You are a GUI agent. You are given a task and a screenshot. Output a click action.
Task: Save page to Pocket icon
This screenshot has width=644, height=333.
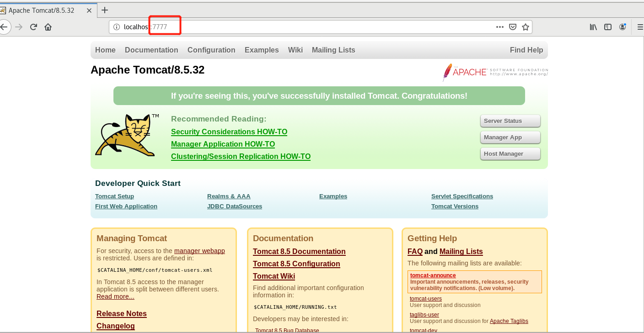coord(513,27)
